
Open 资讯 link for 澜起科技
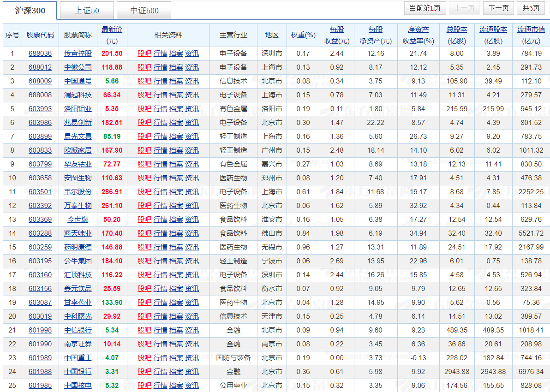pos(192,95)
